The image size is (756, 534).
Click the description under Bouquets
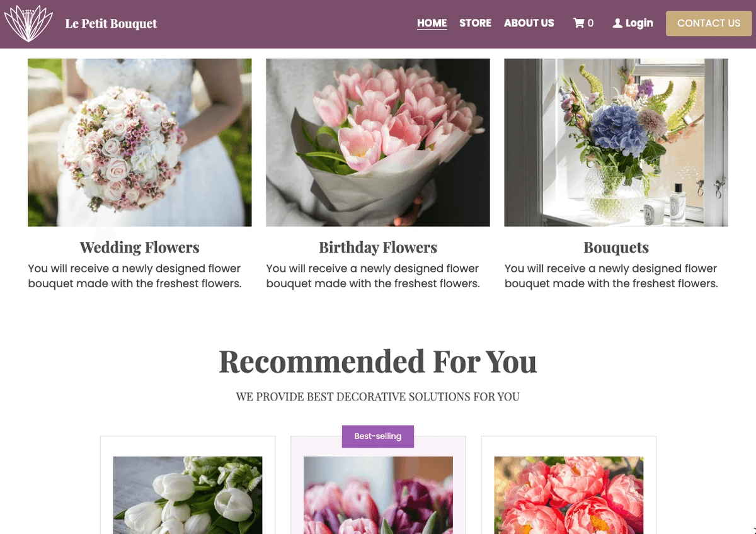coord(611,276)
